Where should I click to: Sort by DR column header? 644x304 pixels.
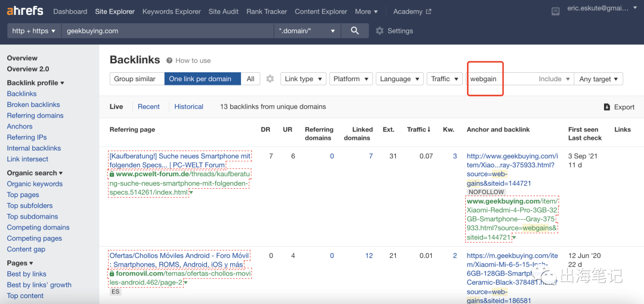265,130
